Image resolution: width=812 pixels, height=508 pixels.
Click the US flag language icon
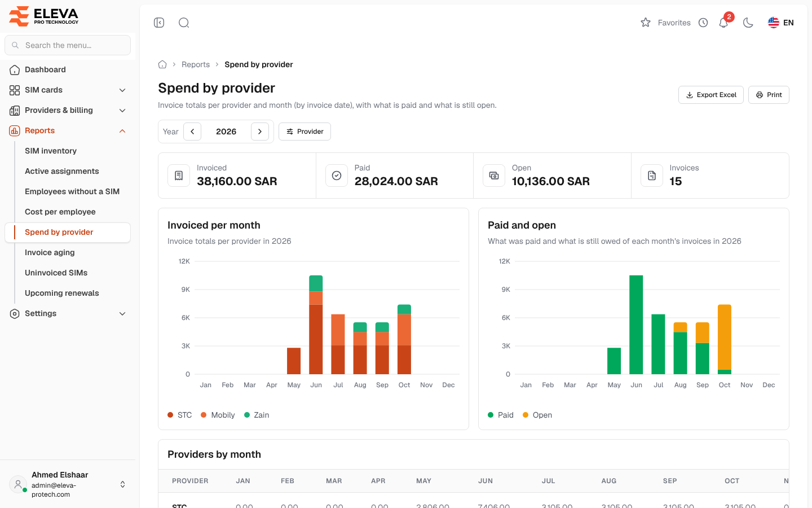[x=774, y=23]
